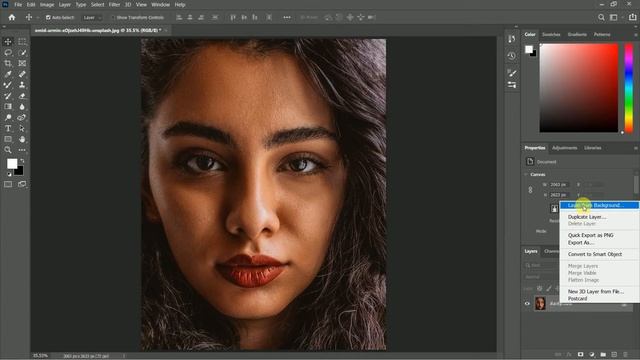
Task: Open the File menu
Action: [x=18, y=5]
